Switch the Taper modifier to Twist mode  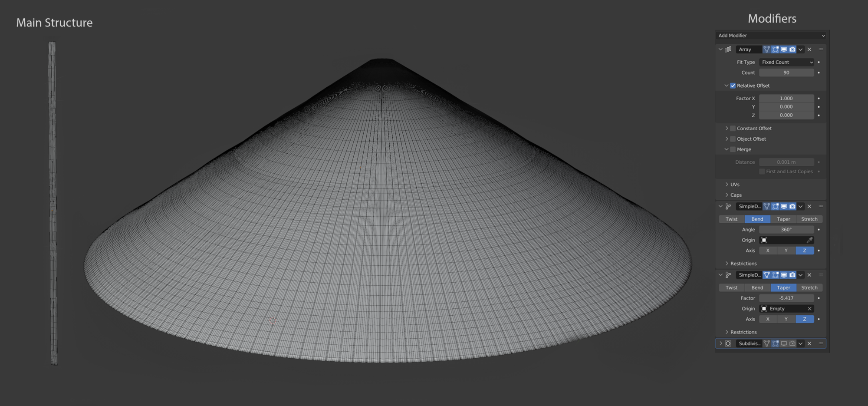732,288
